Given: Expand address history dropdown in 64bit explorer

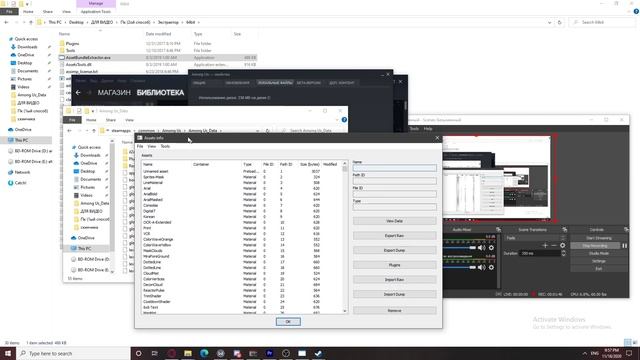Looking at the screenshot, I should (549, 22).
